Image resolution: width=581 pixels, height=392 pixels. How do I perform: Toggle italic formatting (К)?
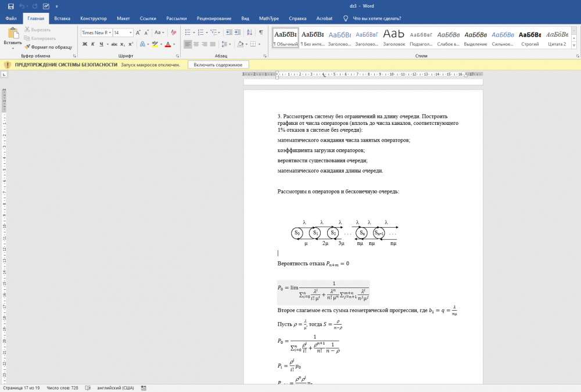pos(92,44)
